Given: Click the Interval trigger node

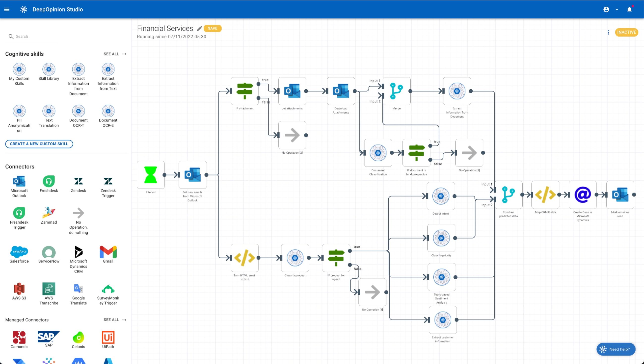Looking at the screenshot, I should pyautogui.click(x=151, y=175).
